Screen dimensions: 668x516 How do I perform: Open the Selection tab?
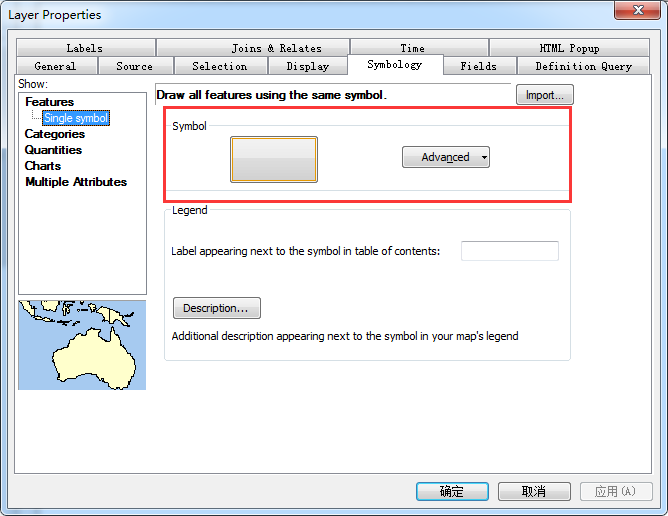click(221, 66)
